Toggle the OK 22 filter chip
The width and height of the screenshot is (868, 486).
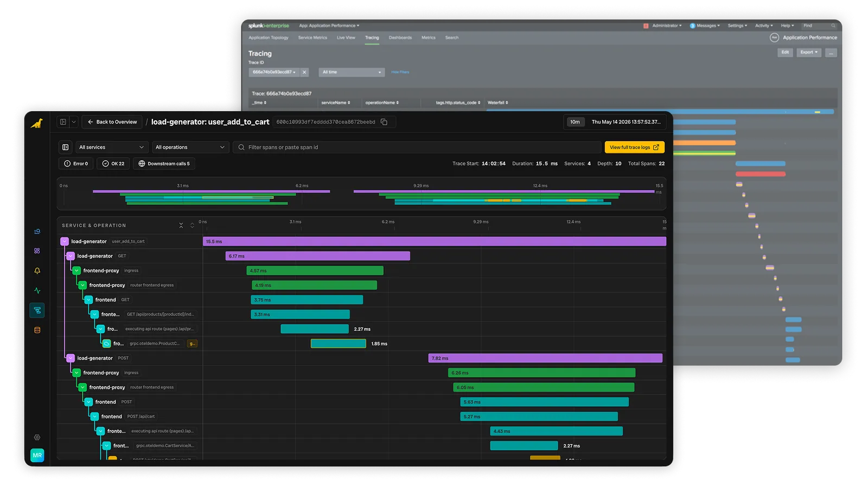point(113,163)
